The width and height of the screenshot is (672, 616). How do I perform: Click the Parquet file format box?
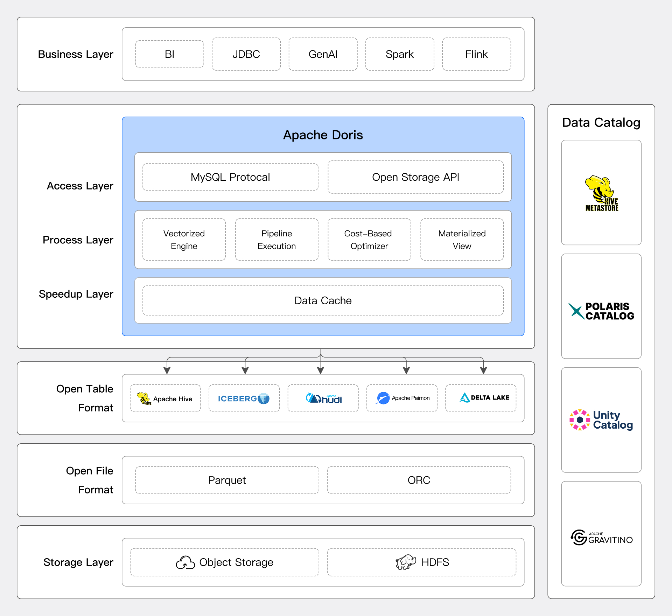tap(227, 480)
